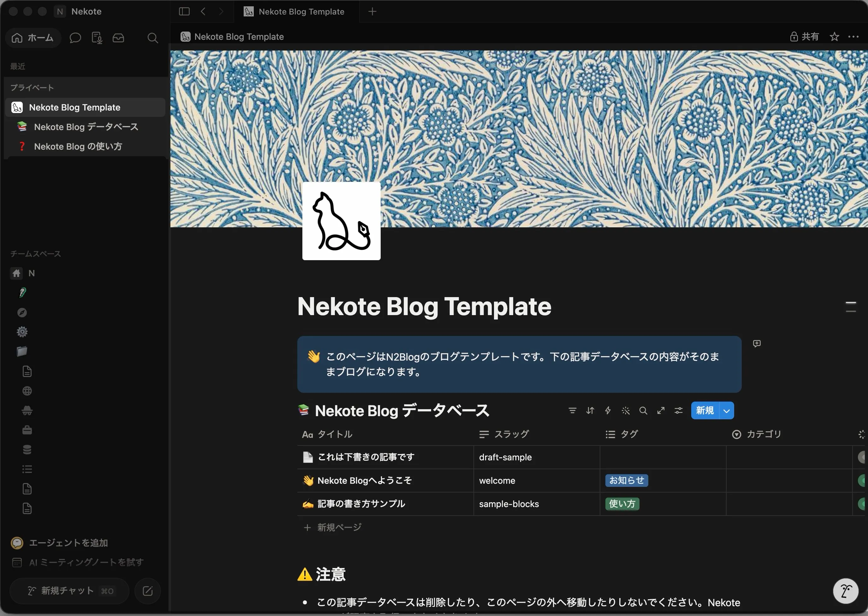The image size is (868, 616).
Task: Open the compass page in teamspace
Action: [x=22, y=312]
